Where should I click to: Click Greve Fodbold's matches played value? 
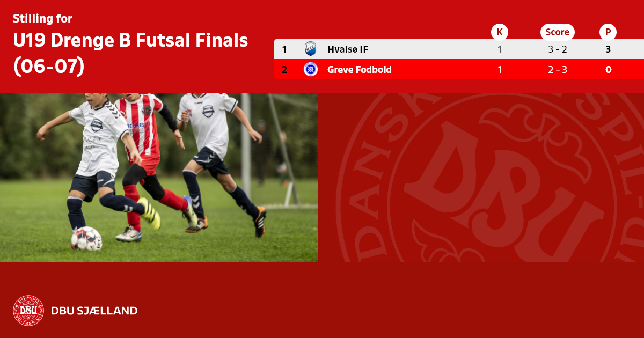(500, 70)
